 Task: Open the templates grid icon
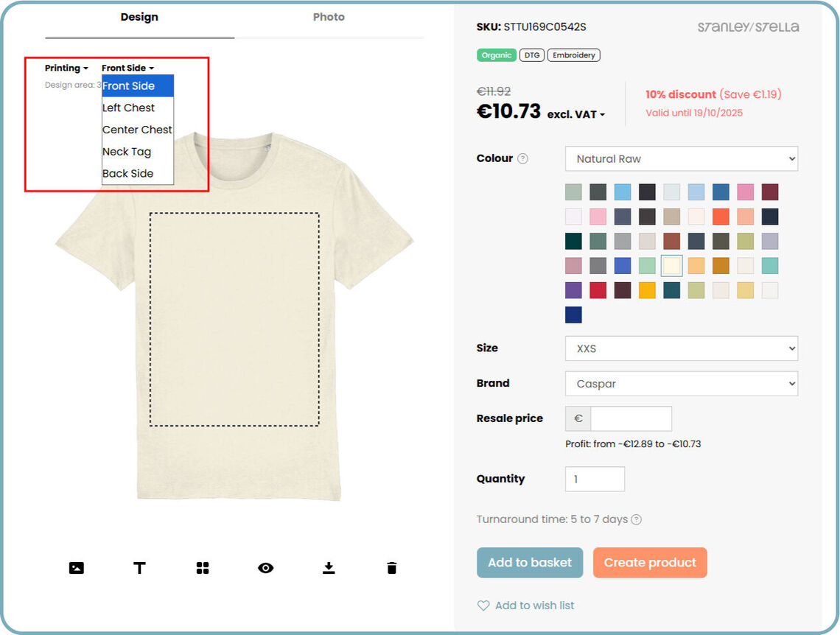tap(203, 568)
